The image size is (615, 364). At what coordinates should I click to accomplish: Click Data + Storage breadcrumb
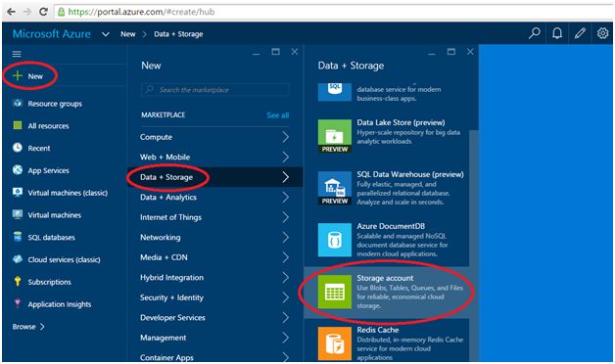pos(178,34)
